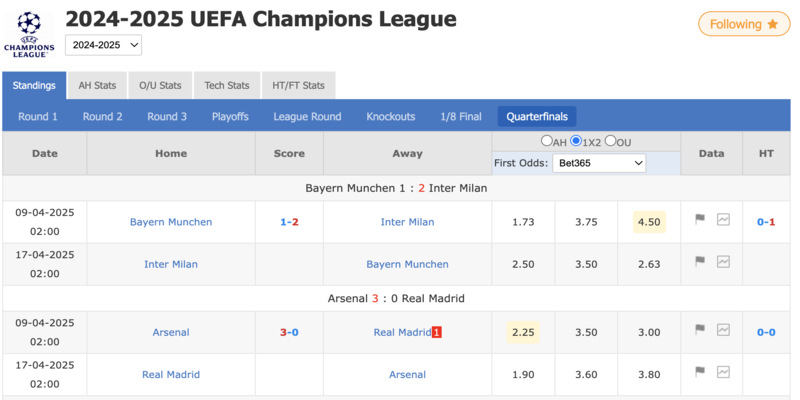Select the 1X2 odds radio button
This screenshot has width=800, height=400.
tap(576, 141)
